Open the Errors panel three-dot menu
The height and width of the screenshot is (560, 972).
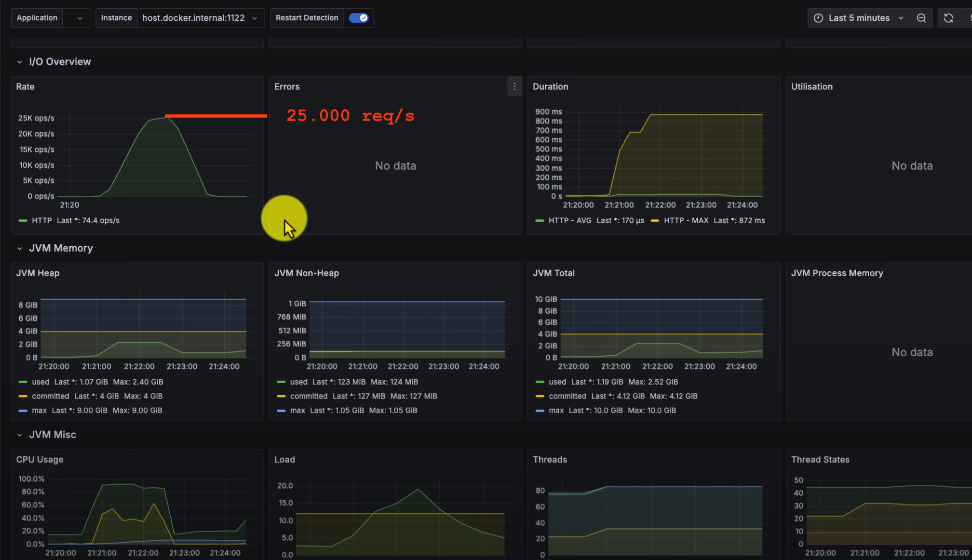(514, 87)
